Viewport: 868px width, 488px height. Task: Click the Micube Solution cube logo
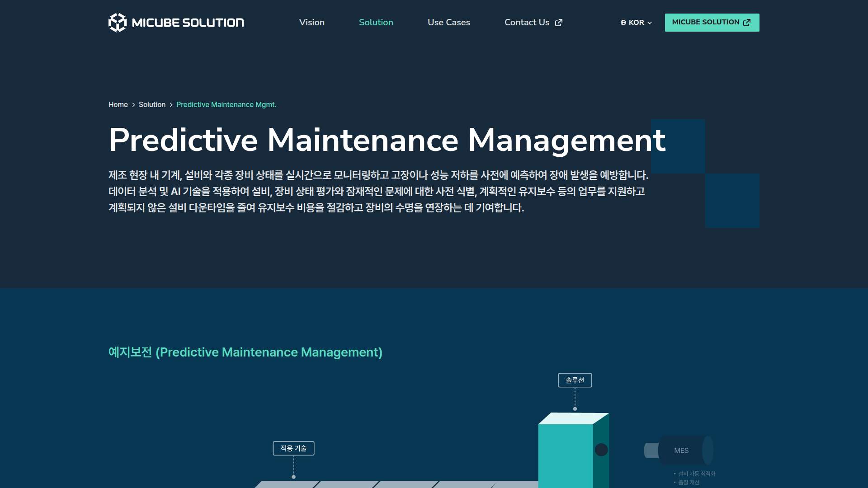[118, 23]
